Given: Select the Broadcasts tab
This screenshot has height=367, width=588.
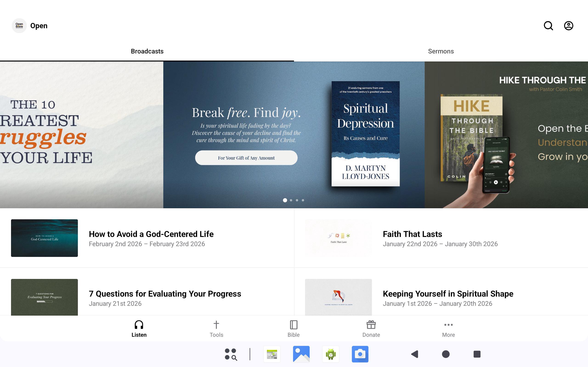Looking at the screenshot, I should point(147,51).
